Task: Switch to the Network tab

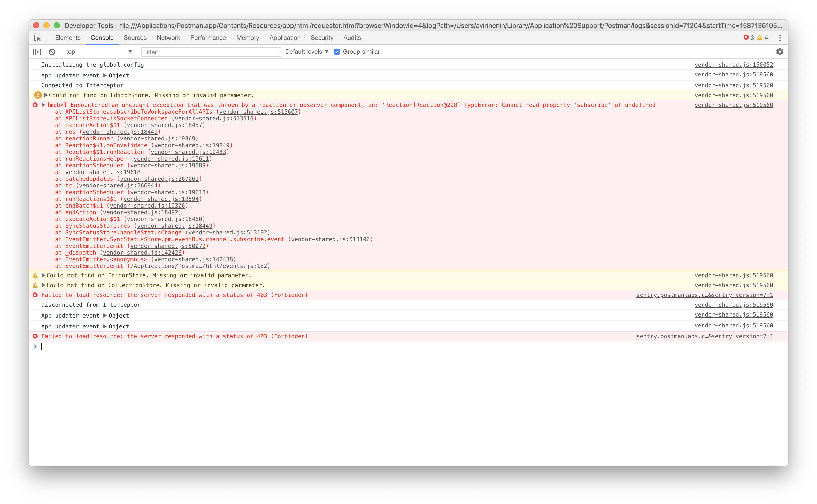Action: [x=168, y=38]
